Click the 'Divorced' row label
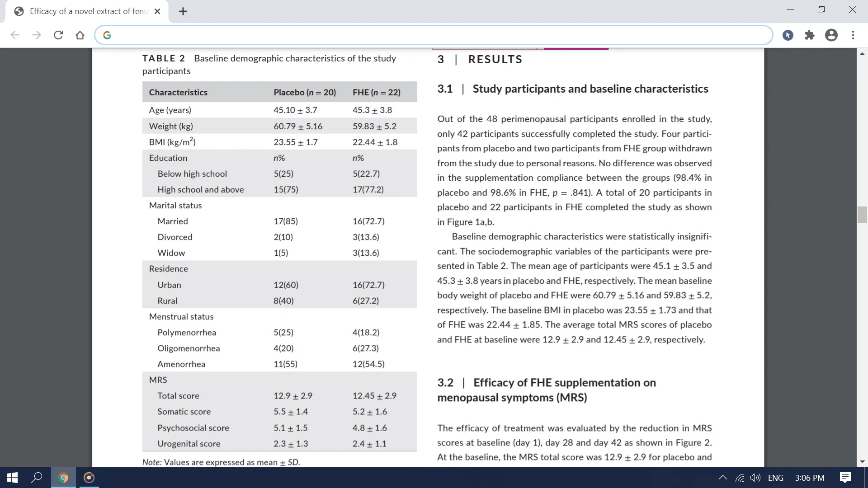 [x=175, y=237]
